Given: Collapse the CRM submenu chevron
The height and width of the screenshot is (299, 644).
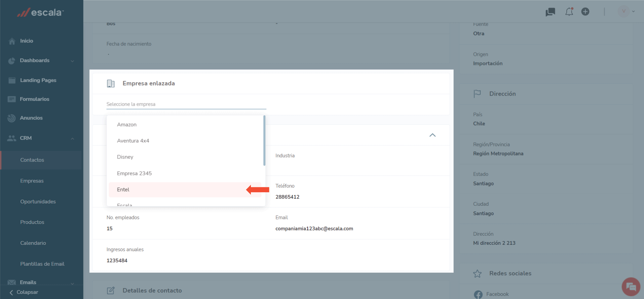Looking at the screenshot, I should (x=72, y=138).
